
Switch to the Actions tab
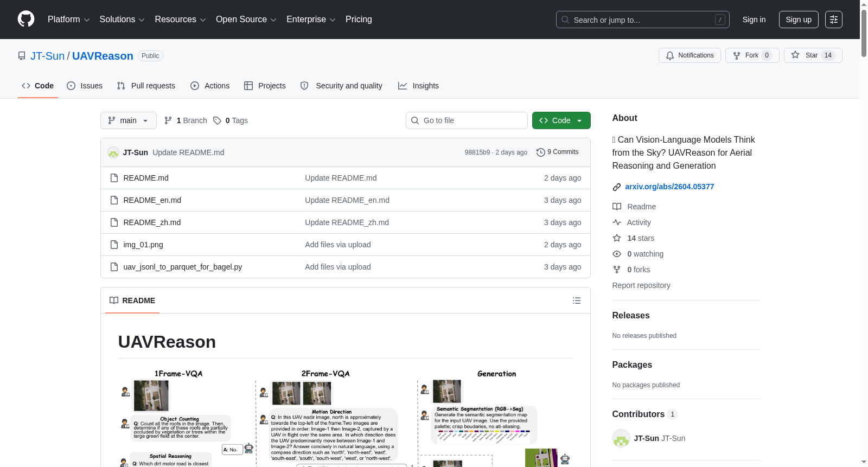click(x=210, y=86)
